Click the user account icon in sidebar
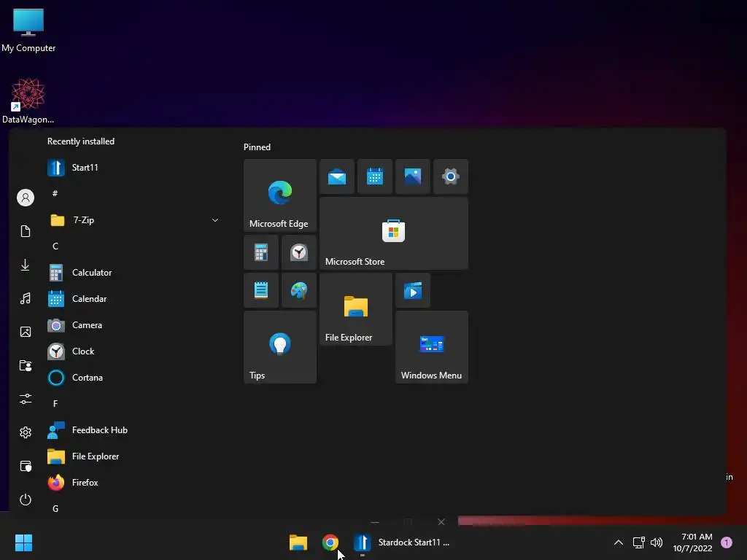 26,198
